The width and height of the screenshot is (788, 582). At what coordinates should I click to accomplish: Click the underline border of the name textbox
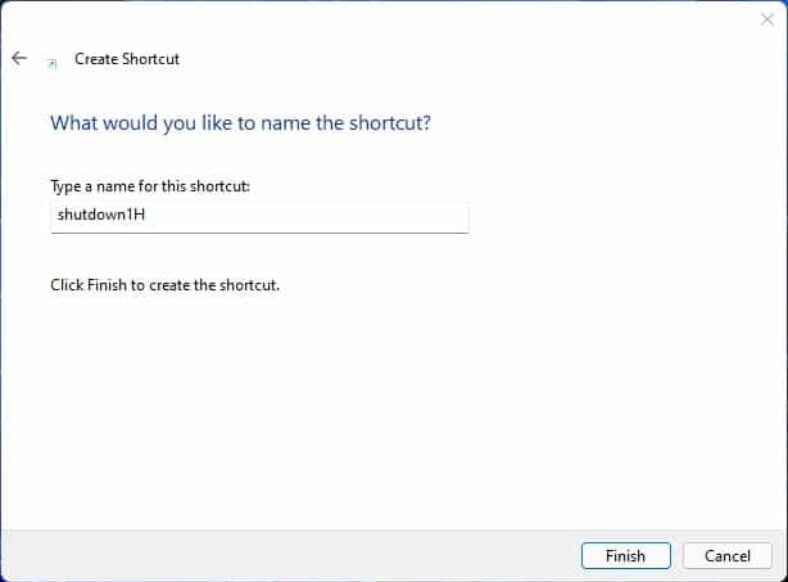coord(260,233)
